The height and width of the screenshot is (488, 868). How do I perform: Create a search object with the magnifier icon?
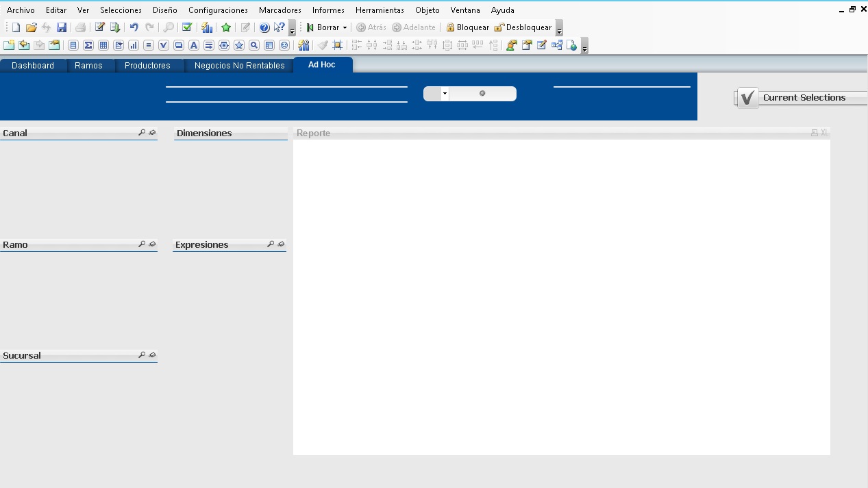click(x=254, y=45)
